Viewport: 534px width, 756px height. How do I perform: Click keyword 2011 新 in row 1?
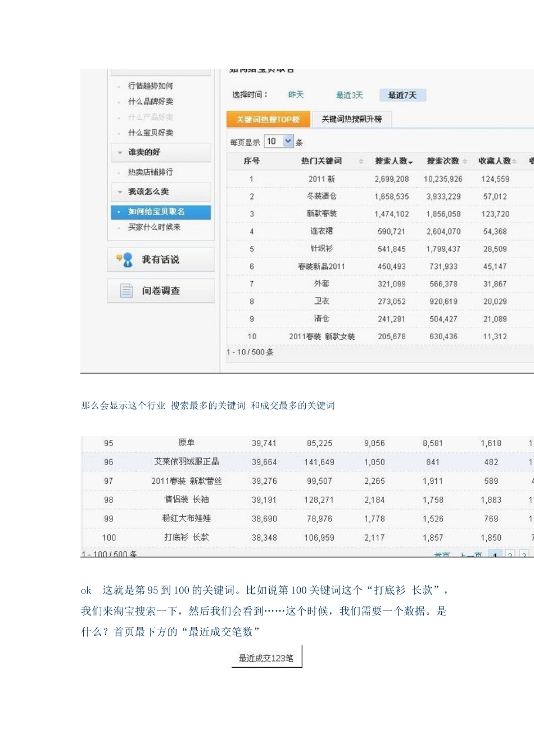pos(322,179)
